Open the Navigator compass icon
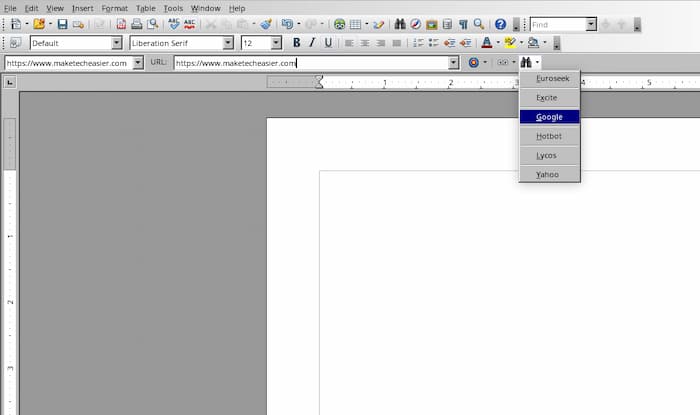Viewport: 700px width, 415px height. (x=415, y=24)
